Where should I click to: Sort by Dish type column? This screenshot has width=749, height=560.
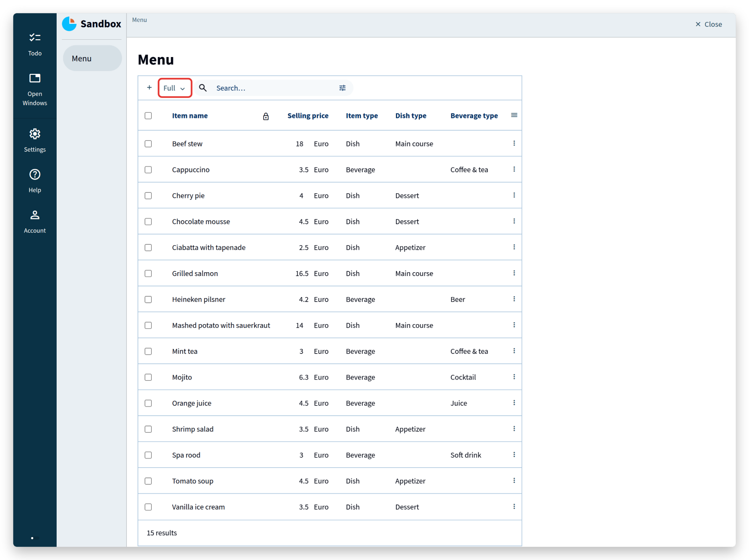pyautogui.click(x=411, y=116)
